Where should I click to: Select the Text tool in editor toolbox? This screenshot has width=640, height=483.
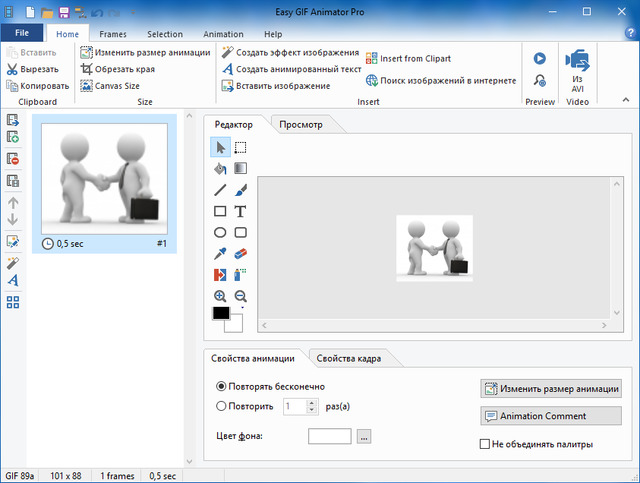tap(240, 211)
